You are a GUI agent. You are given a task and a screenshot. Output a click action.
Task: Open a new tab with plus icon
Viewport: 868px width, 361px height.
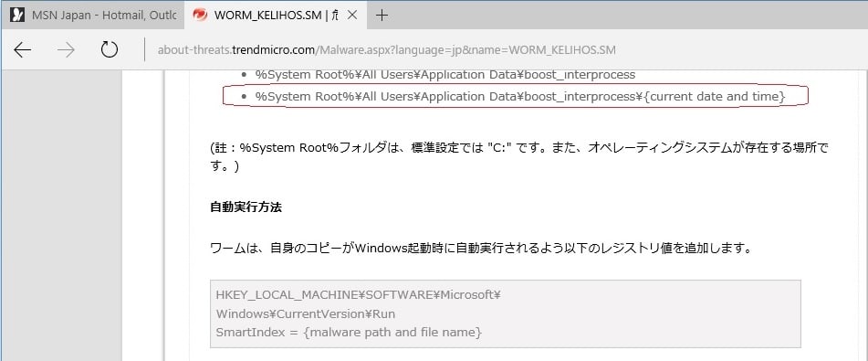click(x=382, y=15)
